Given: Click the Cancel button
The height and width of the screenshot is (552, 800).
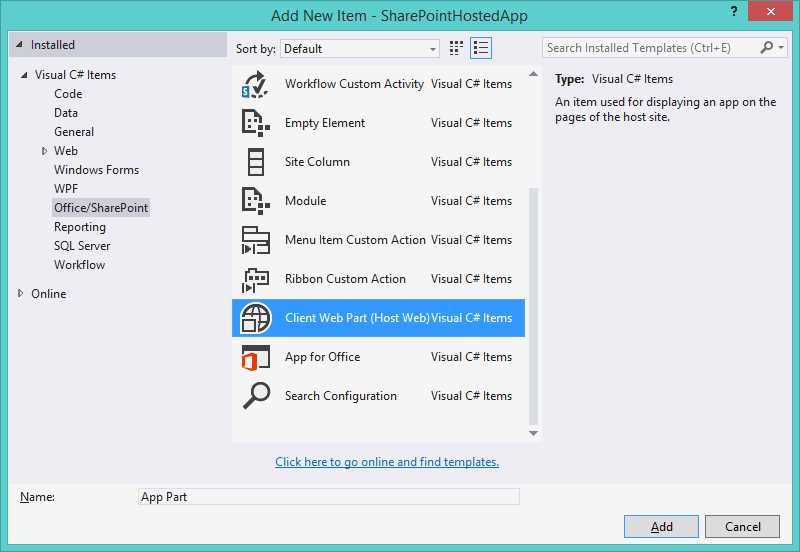Looking at the screenshot, I should point(742,526).
